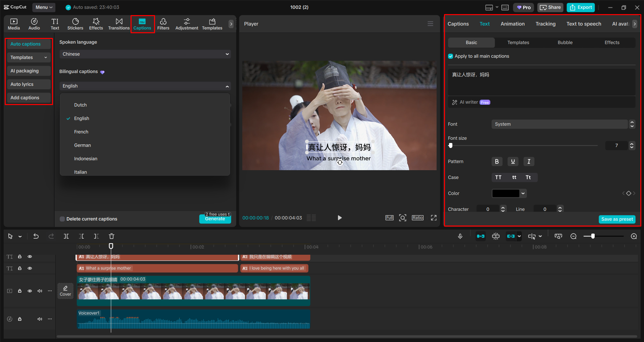Switch to the Transitions panel

[x=119, y=23]
